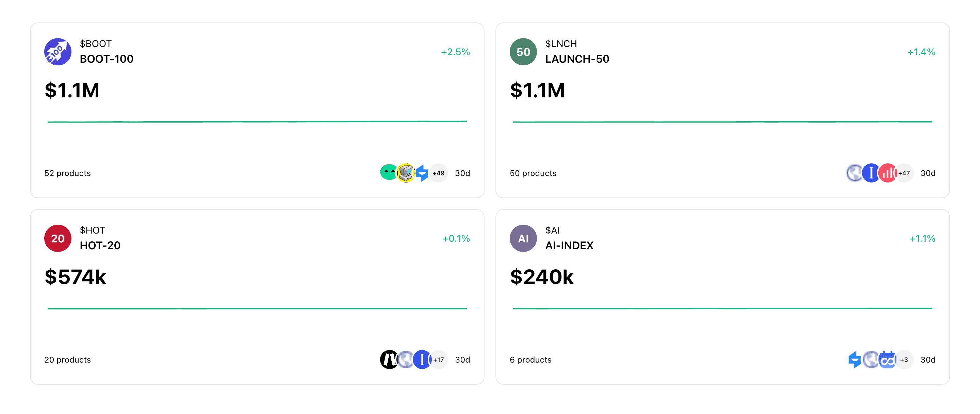Open the BOOT-100 index title
This screenshot has width=980, height=414.
point(107,59)
